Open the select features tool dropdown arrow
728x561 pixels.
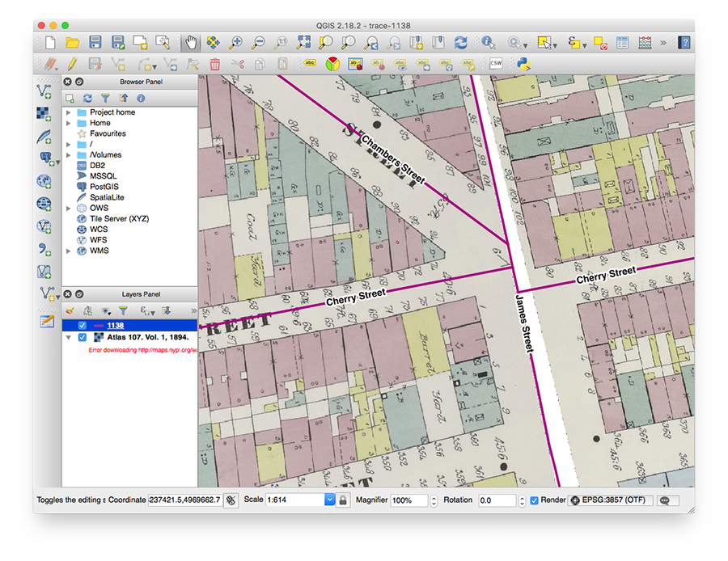click(x=555, y=45)
